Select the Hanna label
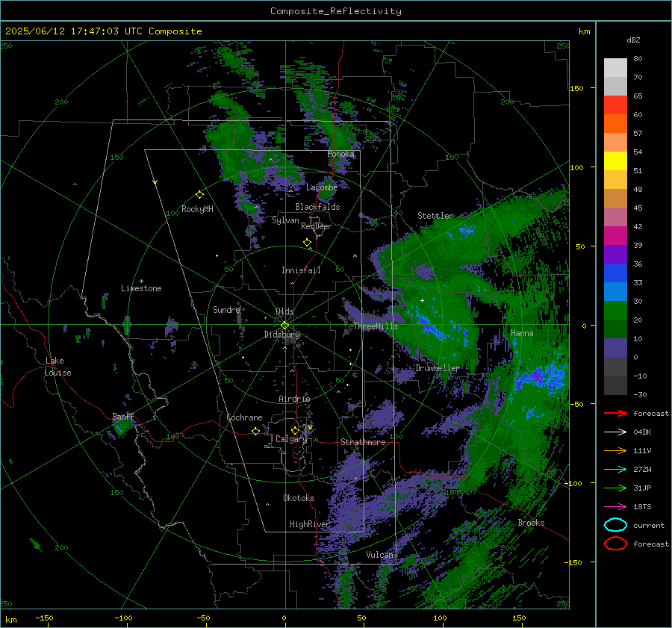672x628 pixels. 522,332
